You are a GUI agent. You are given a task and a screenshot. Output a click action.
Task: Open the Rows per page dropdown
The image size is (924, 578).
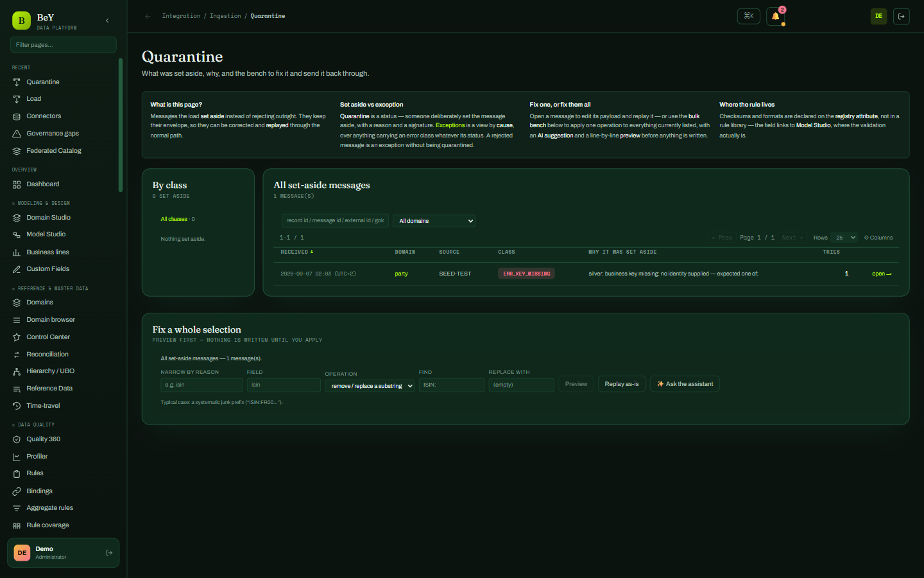pyautogui.click(x=844, y=238)
